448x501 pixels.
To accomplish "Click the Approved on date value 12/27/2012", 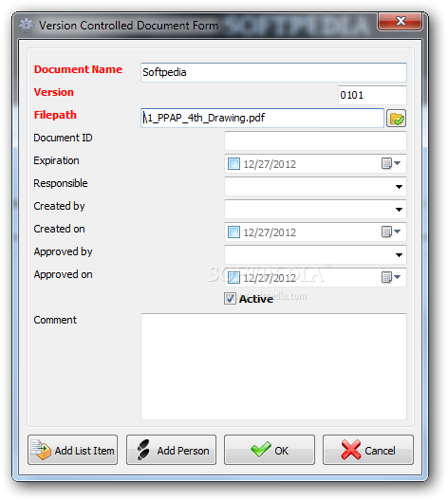I will [270, 278].
